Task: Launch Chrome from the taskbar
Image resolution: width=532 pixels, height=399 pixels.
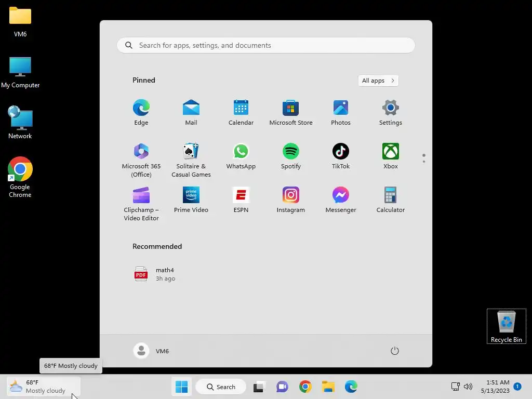Action: click(305, 387)
